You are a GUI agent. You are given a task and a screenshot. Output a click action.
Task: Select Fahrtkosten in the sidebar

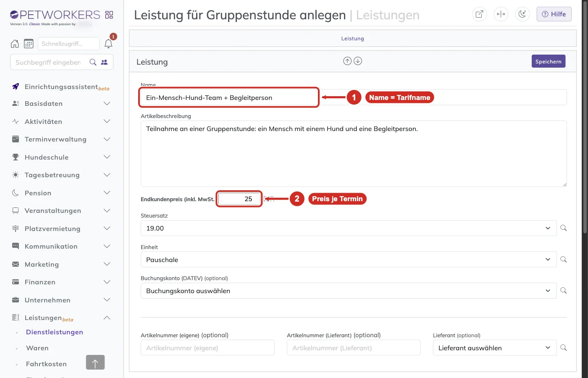tap(46, 364)
